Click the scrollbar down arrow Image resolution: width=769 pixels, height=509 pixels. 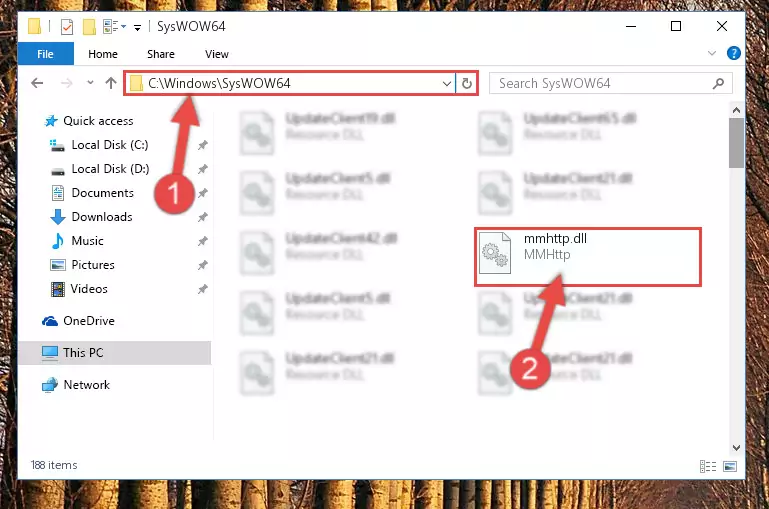point(736,448)
